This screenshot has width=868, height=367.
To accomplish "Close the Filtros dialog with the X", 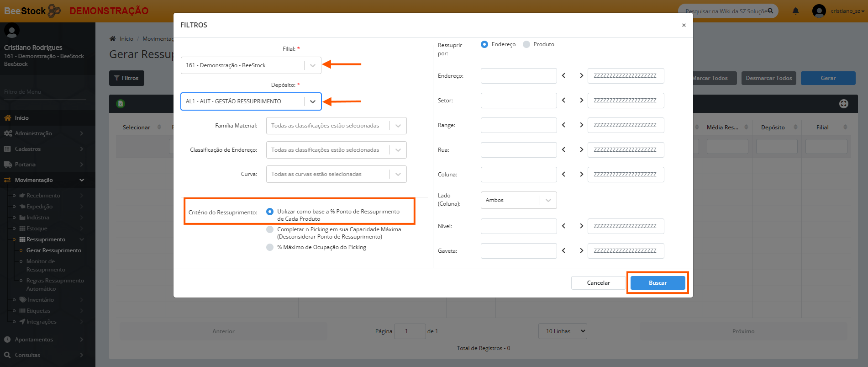I will tap(684, 25).
